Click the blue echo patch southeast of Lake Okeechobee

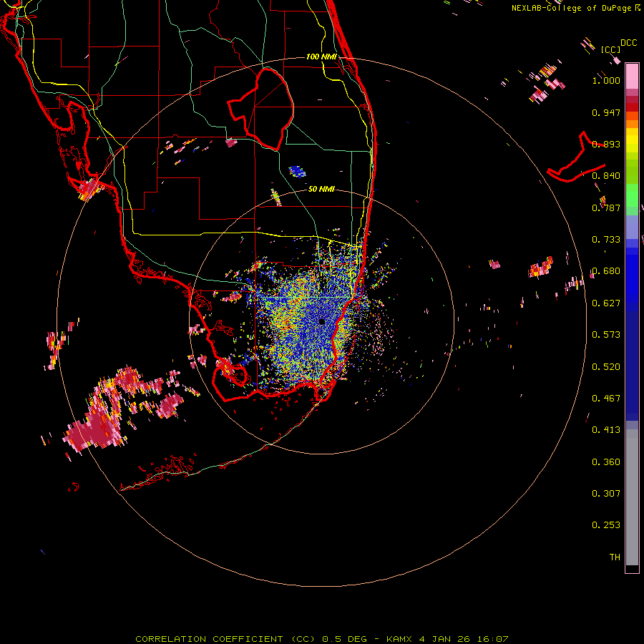coord(298,171)
